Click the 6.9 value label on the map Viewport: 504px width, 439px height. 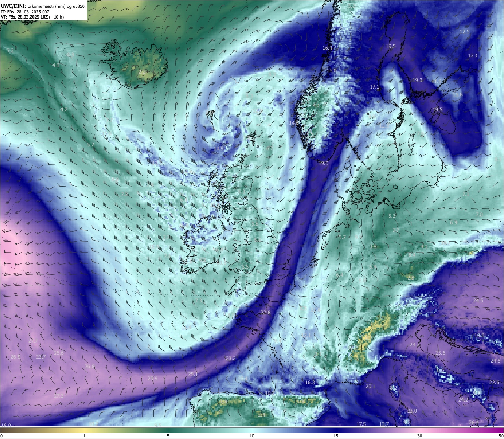pyautogui.click(x=454, y=223)
